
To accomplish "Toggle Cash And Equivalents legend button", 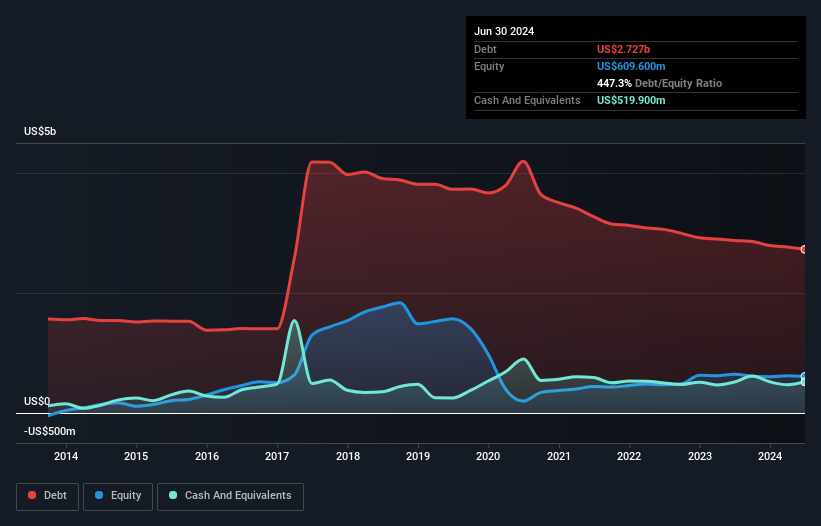I will pyautogui.click(x=230, y=496).
